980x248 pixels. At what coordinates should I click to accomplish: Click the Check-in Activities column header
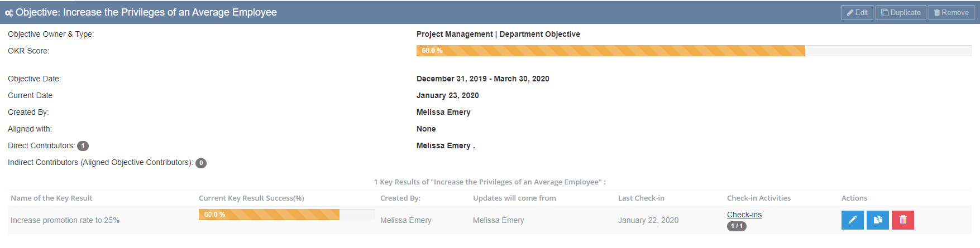click(x=759, y=198)
